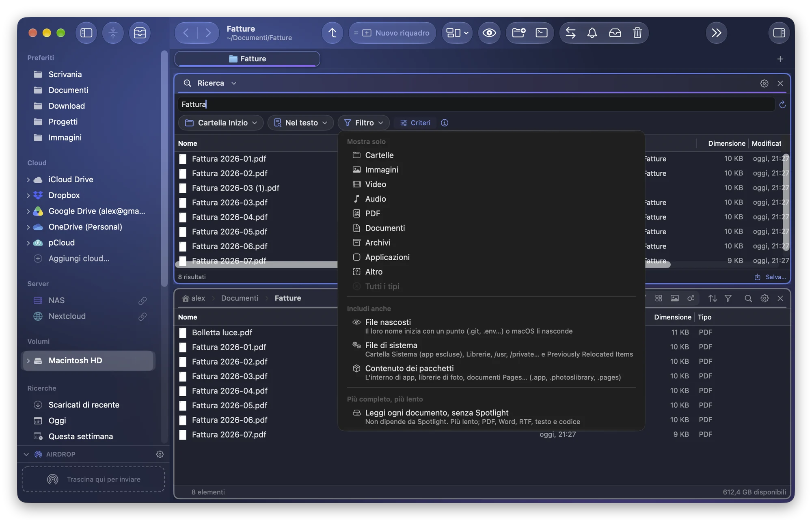Click the sync arrows toolbar icon
Screen dimensions: 812x520
tap(570, 33)
